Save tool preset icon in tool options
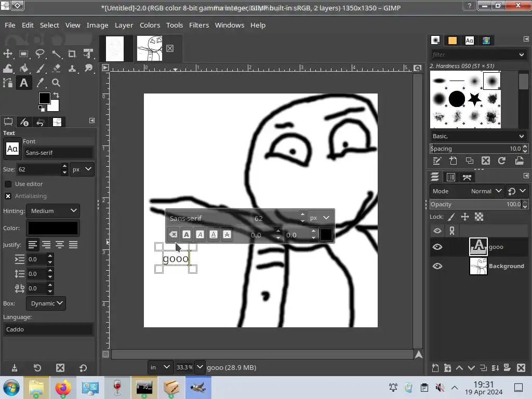Image resolution: width=532 pixels, height=399 pixels. tap(14, 368)
